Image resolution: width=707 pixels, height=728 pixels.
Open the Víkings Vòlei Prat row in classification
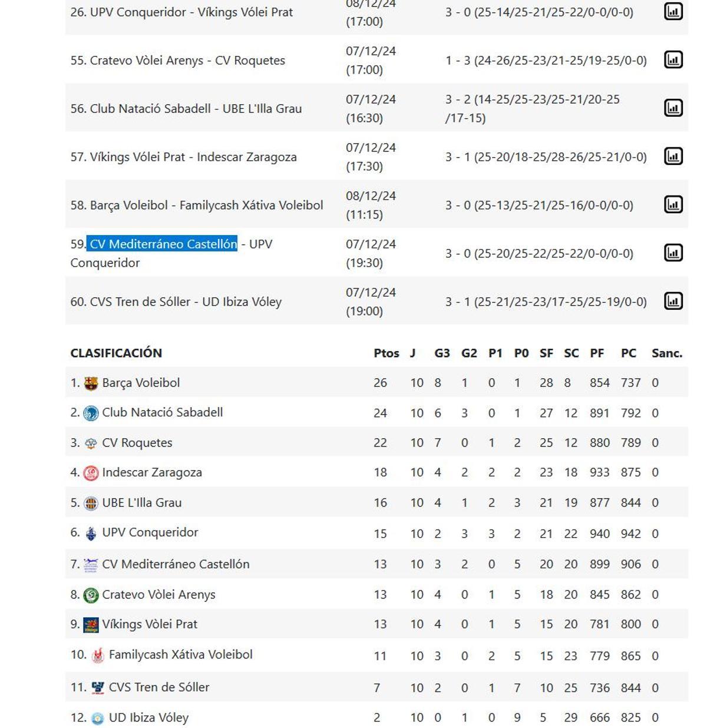150,624
